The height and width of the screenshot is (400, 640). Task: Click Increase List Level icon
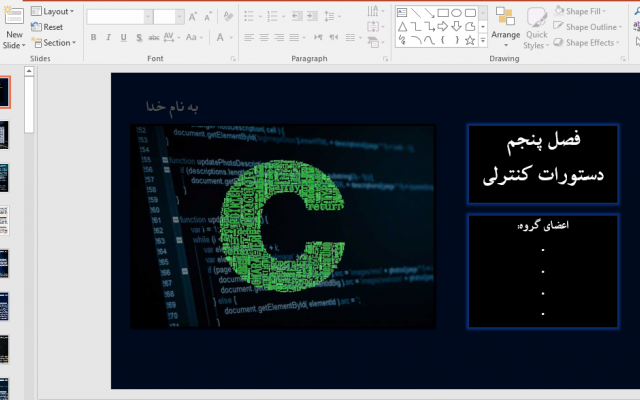coord(312,16)
